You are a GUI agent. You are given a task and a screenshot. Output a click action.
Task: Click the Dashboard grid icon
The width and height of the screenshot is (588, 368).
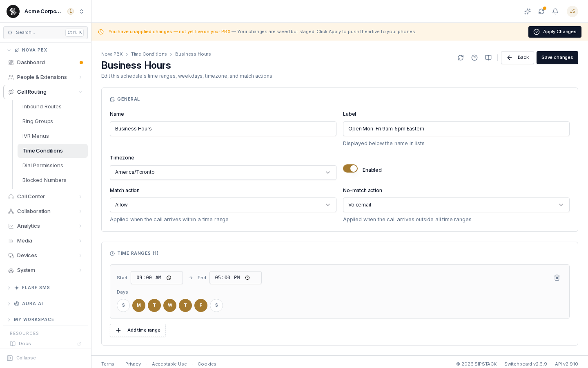pyautogui.click(x=11, y=63)
